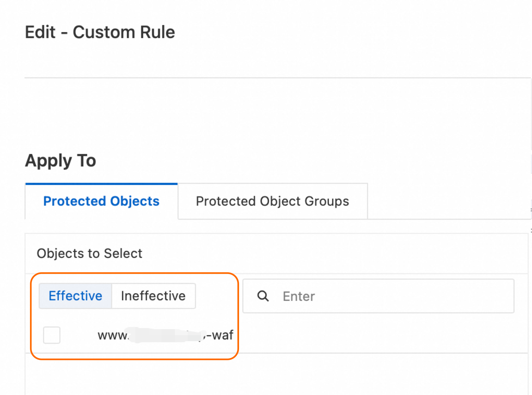Select the www waf object name
This screenshot has height=395, width=532.
click(165, 335)
